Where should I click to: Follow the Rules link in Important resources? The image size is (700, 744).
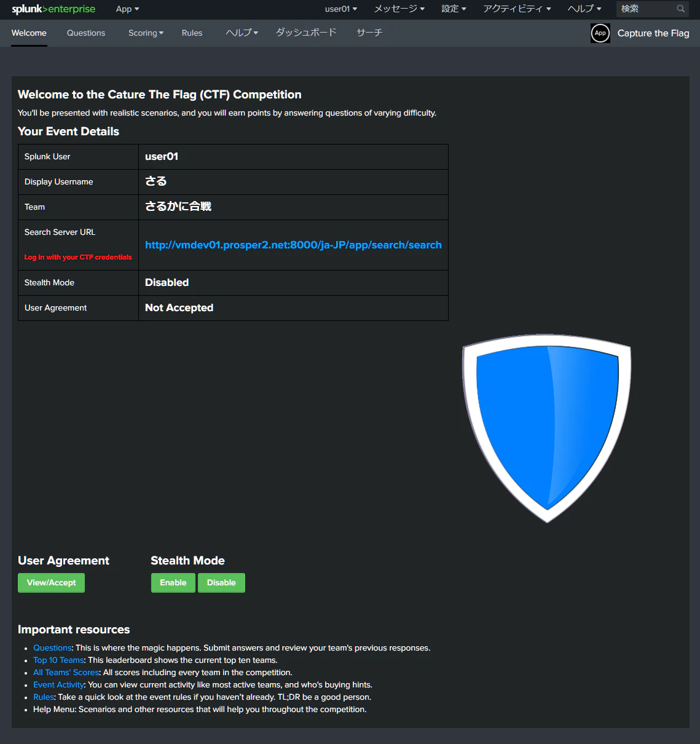44,697
